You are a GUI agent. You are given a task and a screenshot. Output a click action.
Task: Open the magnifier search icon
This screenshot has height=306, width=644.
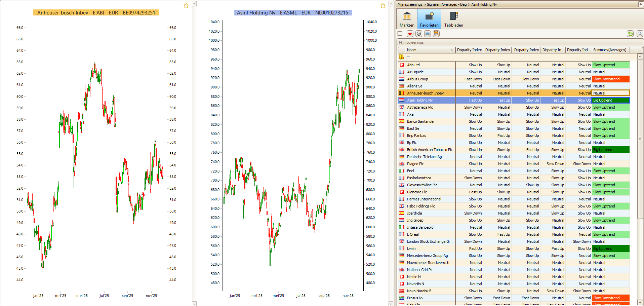click(640, 34)
